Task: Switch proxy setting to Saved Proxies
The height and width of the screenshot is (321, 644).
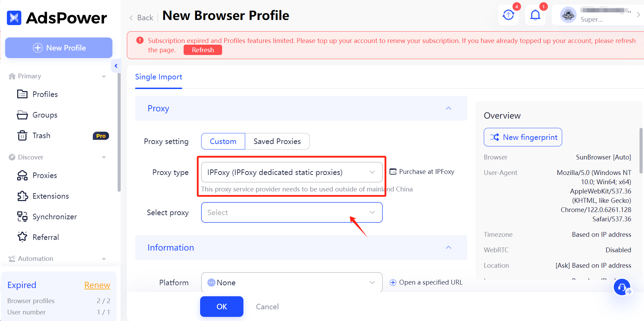Action: pyautogui.click(x=277, y=141)
